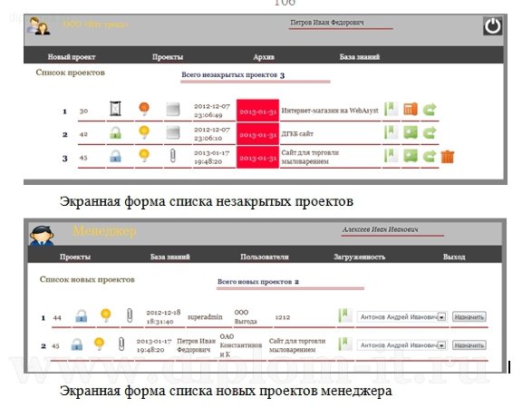Click the bookmark icon in manager list row 45

345,344
